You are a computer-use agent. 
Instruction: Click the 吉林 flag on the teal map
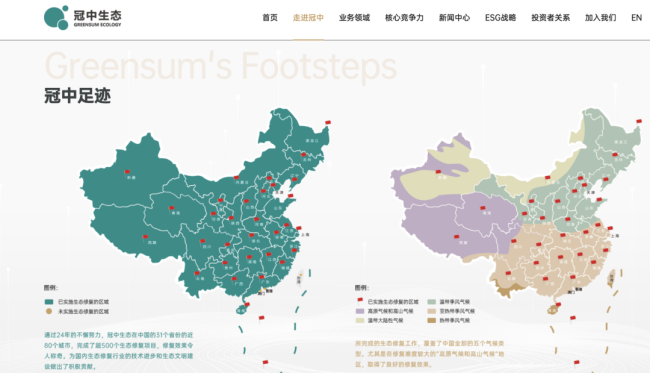click(304, 155)
